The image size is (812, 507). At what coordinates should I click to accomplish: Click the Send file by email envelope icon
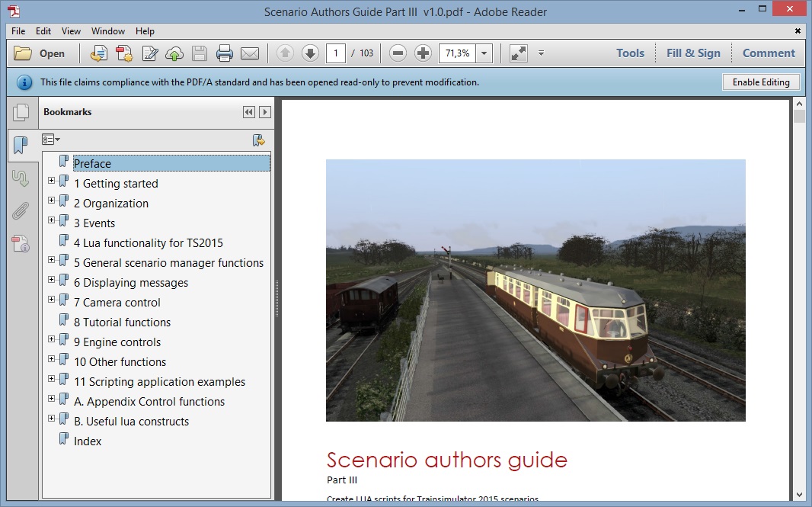[250, 53]
